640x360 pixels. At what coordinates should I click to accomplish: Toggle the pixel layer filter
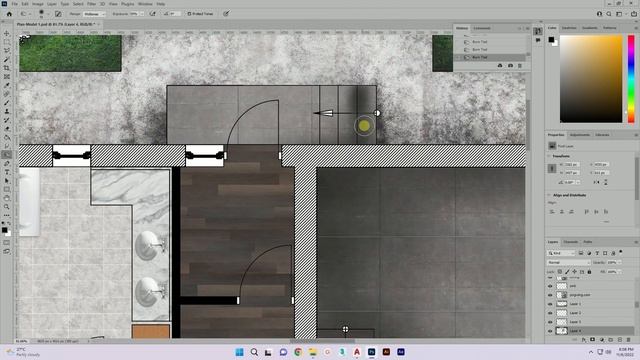point(581,253)
